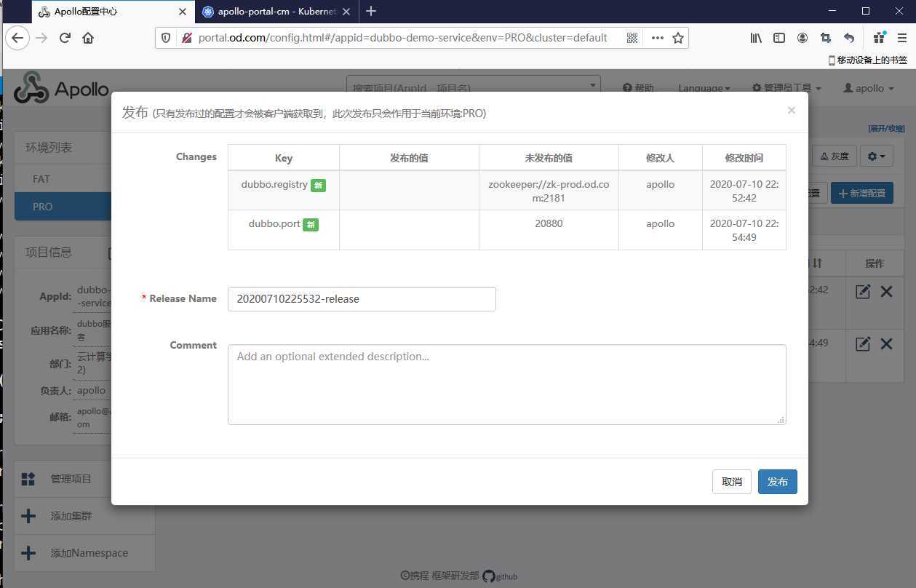Open the tracking protection shield icon
Viewport: 916px width, 588px height.
click(x=167, y=38)
